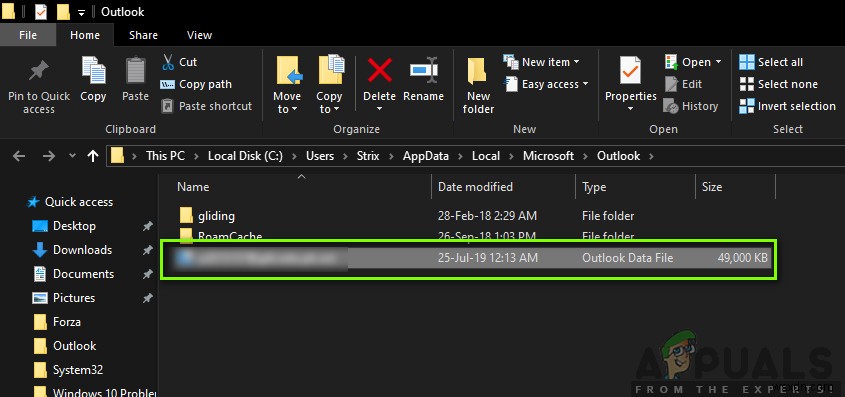The width and height of the screenshot is (845, 397).
Task: Expand chevron after Outlook breadcrumb
Action: pyautogui.click(x=651, y=156)
